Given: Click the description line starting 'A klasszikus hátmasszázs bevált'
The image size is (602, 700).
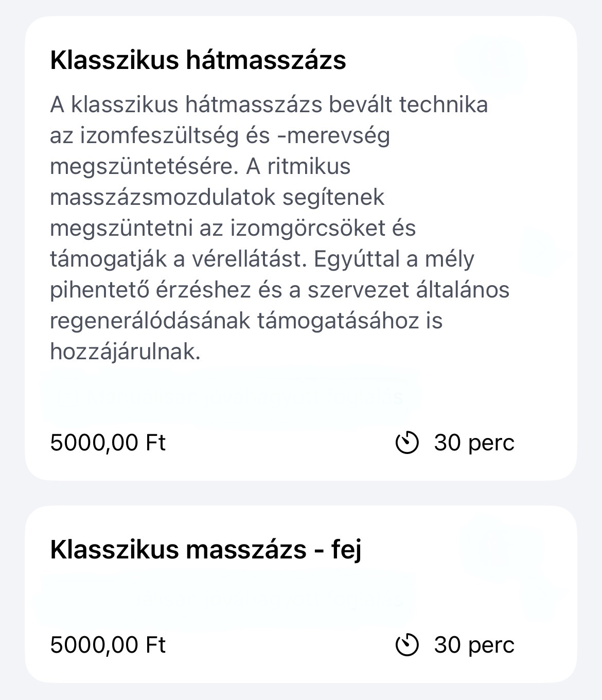Looking at the screenshot, I should coord(269,104).
